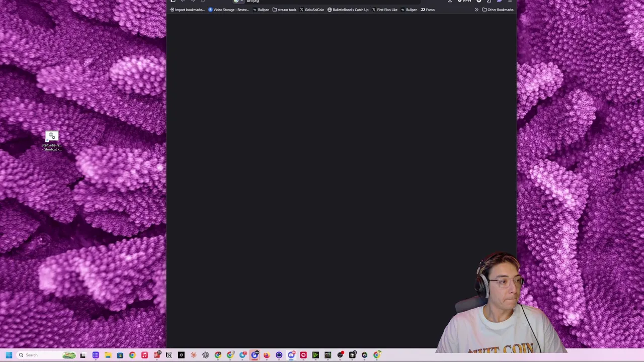Screen dimensions: 644x362
Task: Open the GokuSolCoin bookmark
Action: click(312, 10)
